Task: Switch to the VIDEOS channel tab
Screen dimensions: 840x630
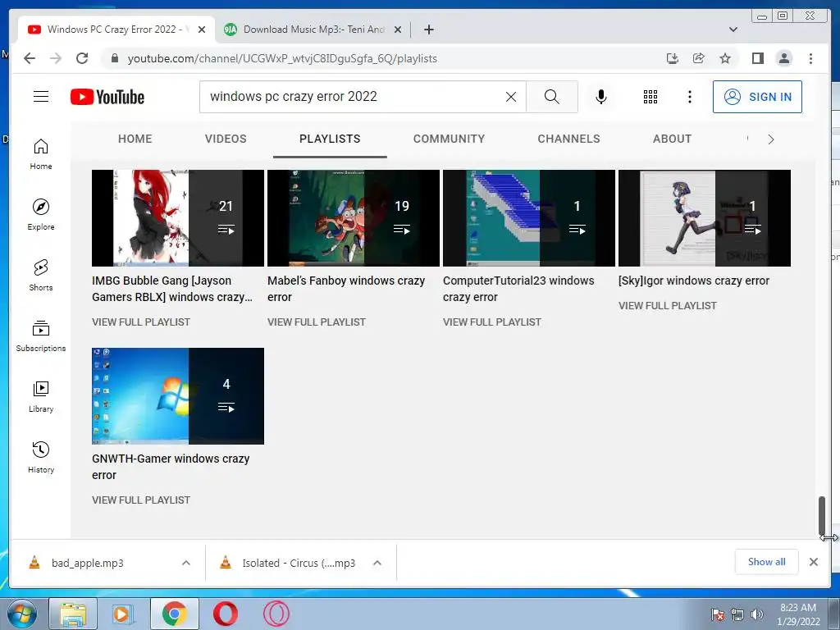Action: (226, 139)
